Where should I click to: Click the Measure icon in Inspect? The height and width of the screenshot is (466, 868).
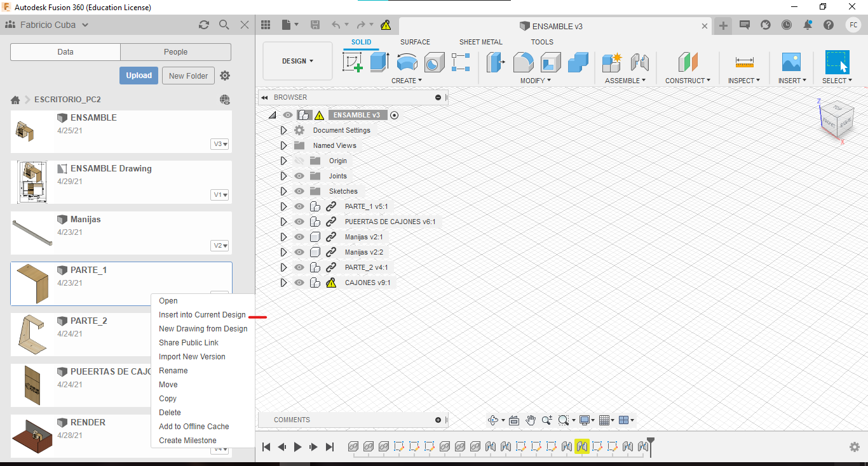click(744, 62)
